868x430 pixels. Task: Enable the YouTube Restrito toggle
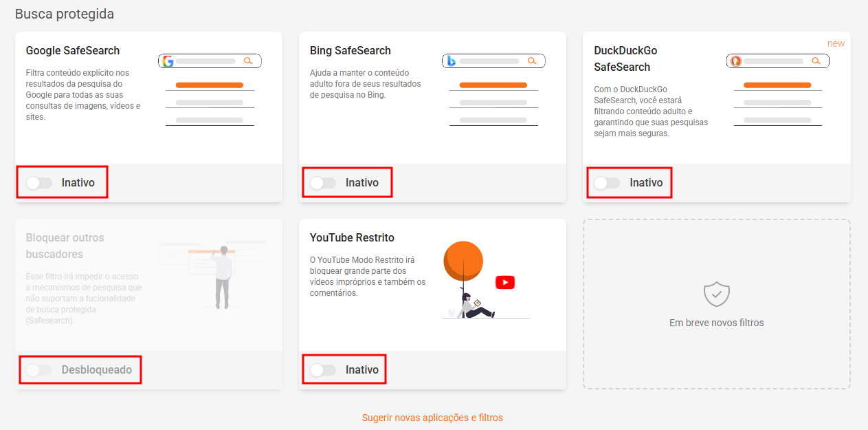click(323, 370)
